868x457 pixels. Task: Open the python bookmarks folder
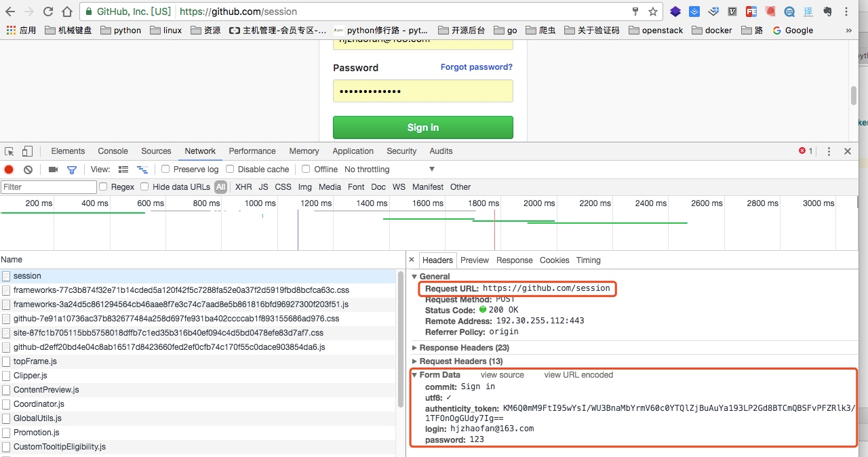[121, 31]
